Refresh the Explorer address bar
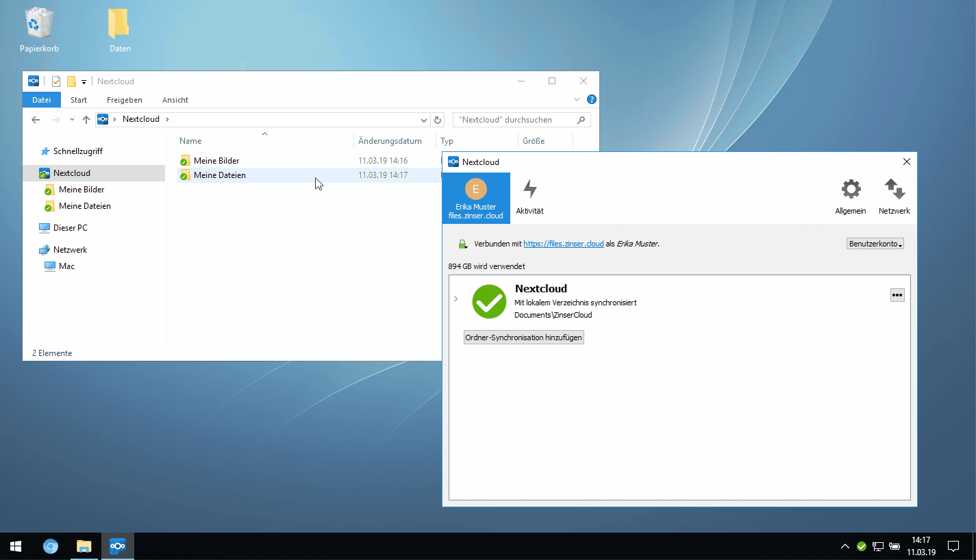This screenshot has height=560, width=976. tap(438, 120)
